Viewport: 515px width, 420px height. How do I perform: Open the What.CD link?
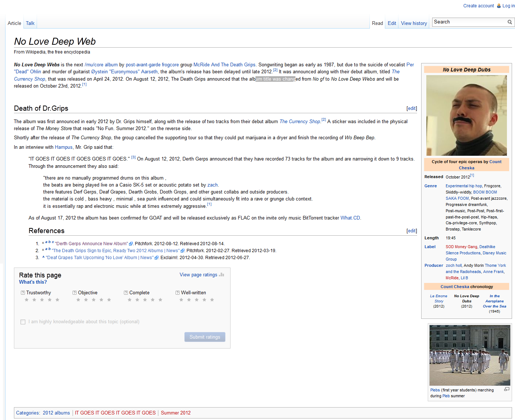(x=350, y=218)
